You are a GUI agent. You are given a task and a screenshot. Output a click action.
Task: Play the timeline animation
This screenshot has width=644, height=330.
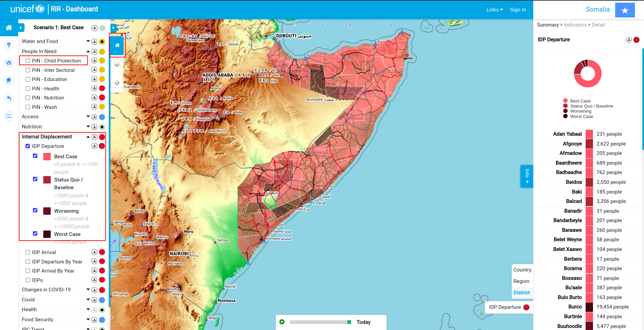pyautogui.click(x=282, y=322)
